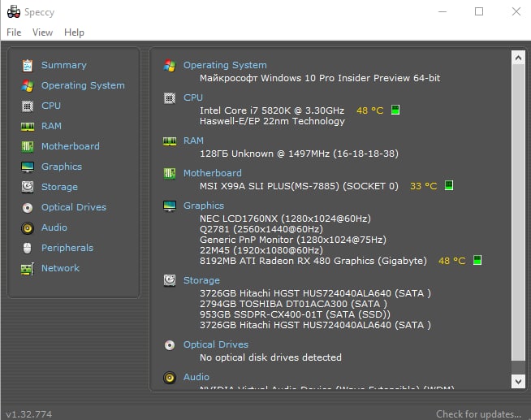Screen dimensions: 531x420
Task: Select RAM in the sidebar
Action: tap(51, 126)
